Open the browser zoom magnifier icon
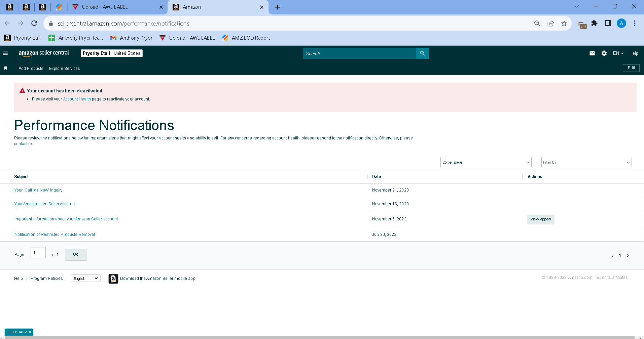The height and width of the screenshot is (339, 644). tap(537, 23)
